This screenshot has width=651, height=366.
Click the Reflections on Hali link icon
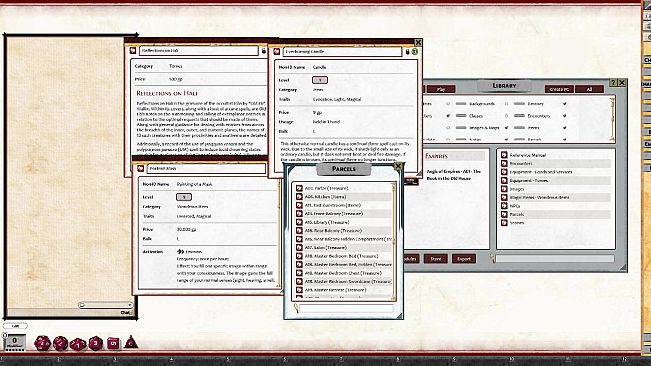pos(133,51)
